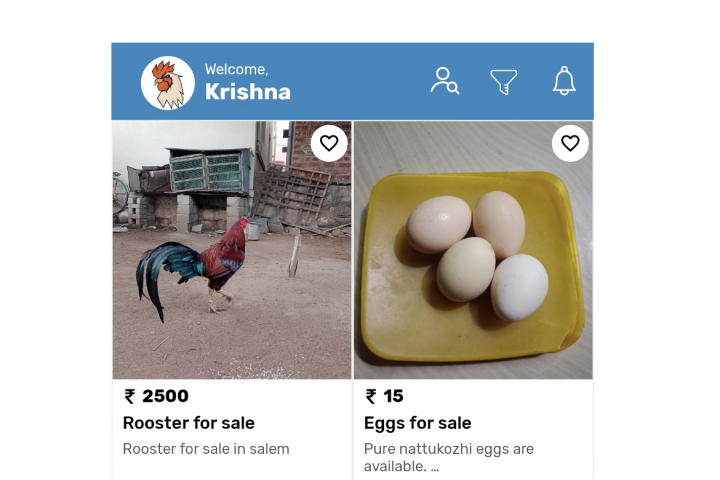Screen dimensions: 720x480
Task: Open the user search icon
Action: click(444, 81)
